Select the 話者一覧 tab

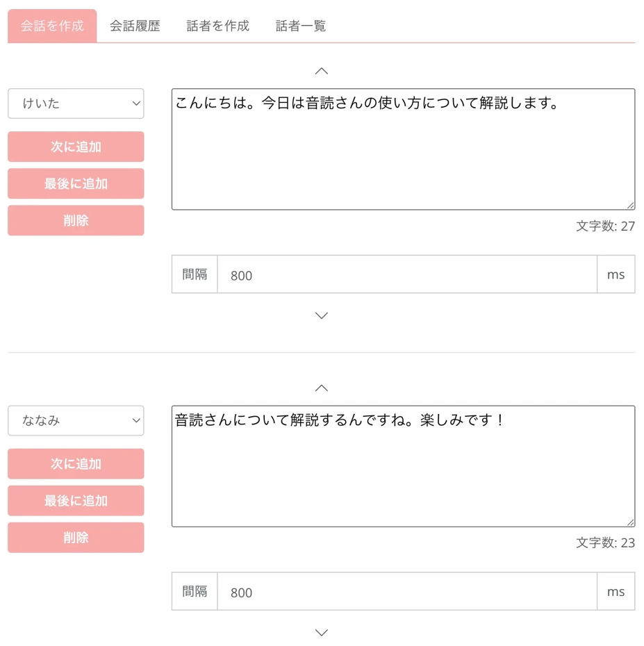click(x=299, y=25)
